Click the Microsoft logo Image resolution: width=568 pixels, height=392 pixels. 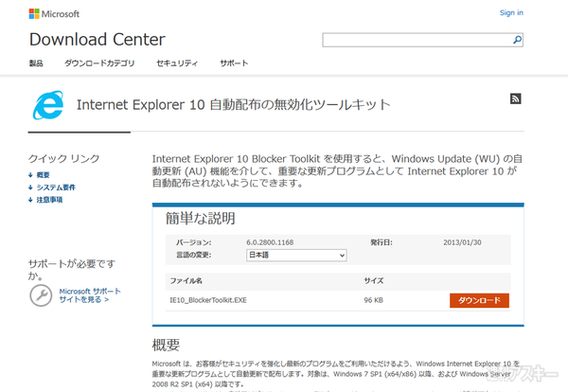point(54,14)
